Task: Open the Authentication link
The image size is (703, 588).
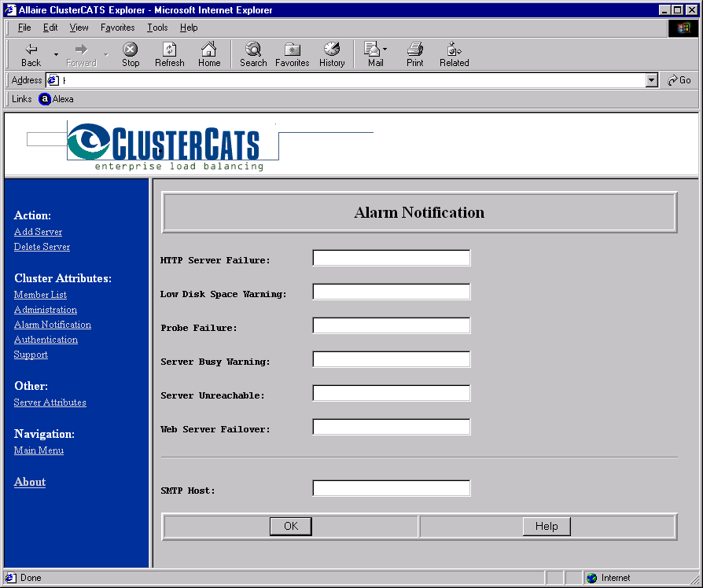Action: click(46, 340)
